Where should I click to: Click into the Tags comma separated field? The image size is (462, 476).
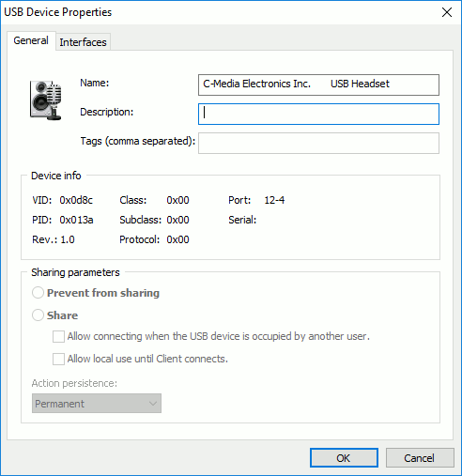pos(318,143)
